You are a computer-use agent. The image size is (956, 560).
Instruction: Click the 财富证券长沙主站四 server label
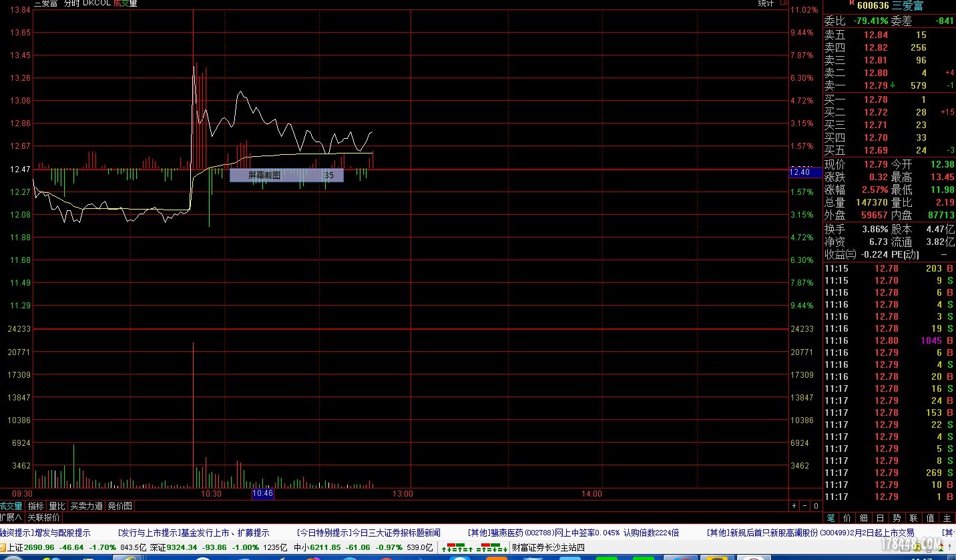click(548, 548)
